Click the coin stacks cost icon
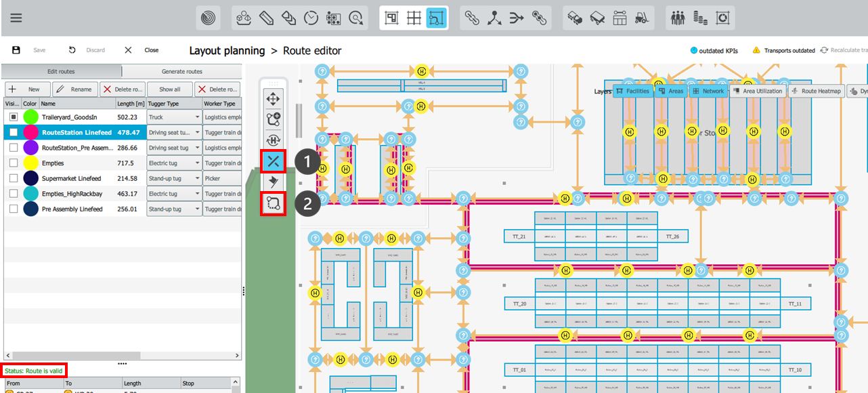The width and height of the screenshot is (868, 393). [701, 18]
